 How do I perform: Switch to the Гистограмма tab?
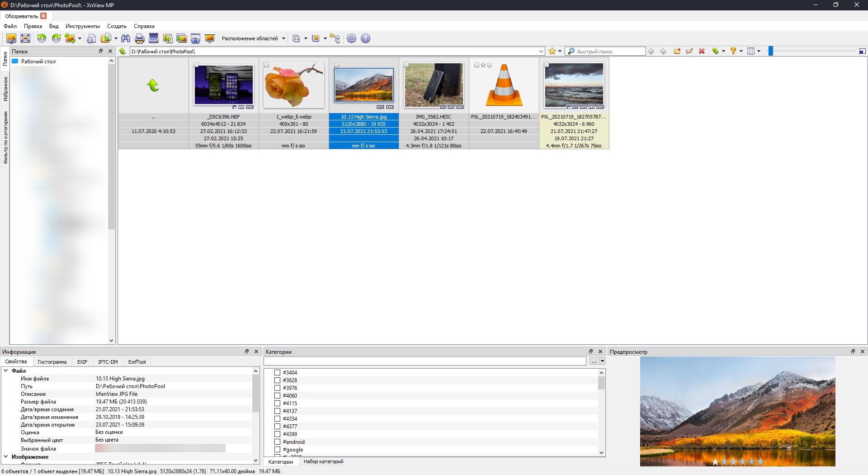tap(52, 362)
